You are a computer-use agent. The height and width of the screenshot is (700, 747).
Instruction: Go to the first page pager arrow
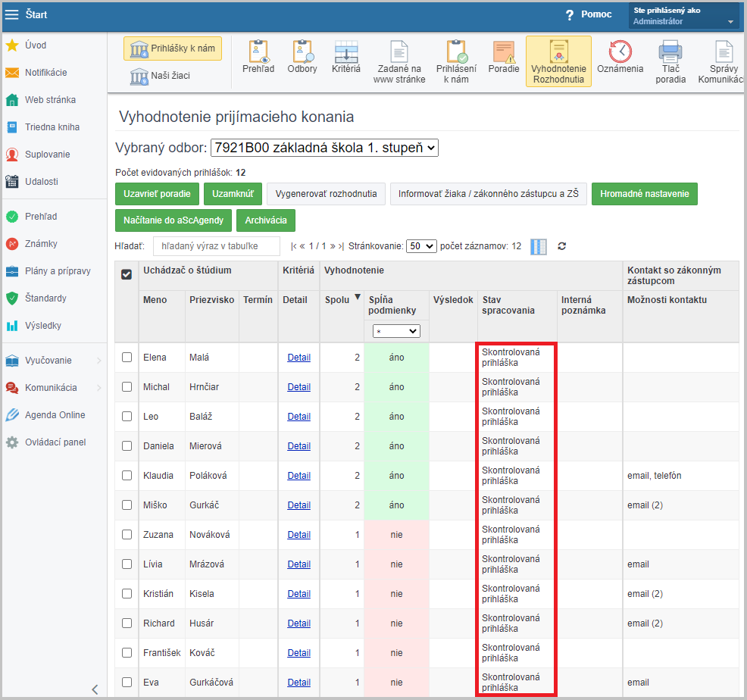tap(293, 246)
